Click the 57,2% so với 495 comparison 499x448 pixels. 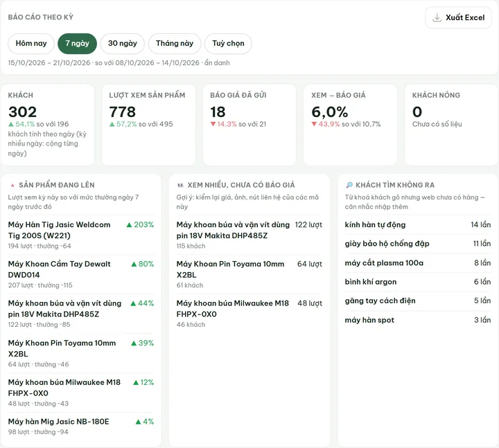[x=141, y=125]
